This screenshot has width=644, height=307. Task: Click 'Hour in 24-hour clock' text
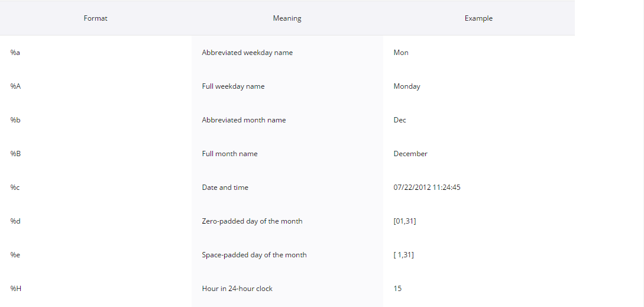pyautogui.click(x=237, y=289)
